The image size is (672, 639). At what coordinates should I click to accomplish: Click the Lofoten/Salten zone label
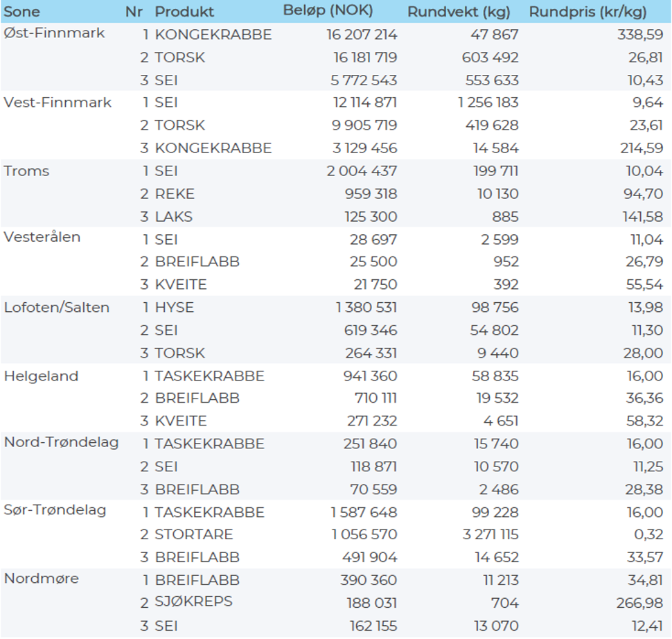pos(57,308)
